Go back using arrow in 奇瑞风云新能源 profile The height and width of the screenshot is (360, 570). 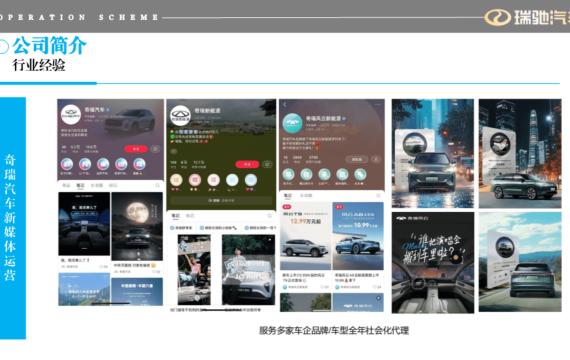click(285, 105)
